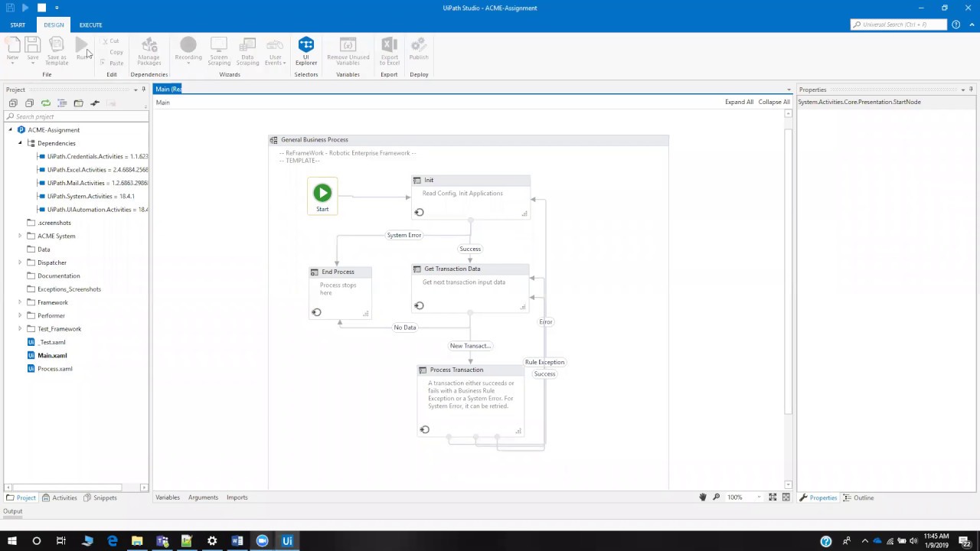The width and height of the screenshot is (980, 551).
Task: Open the Properties panel options dropdown
Action: [963, 90]
